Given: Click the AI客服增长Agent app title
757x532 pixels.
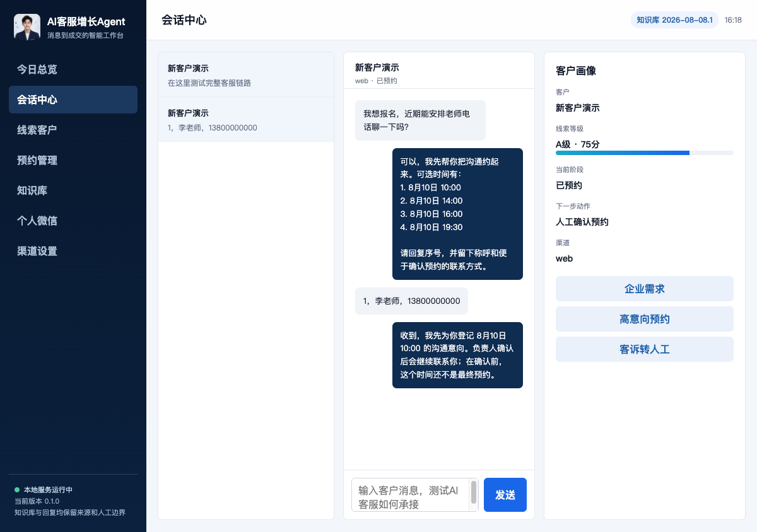Looking at the screenshot, I should point(86,22).
